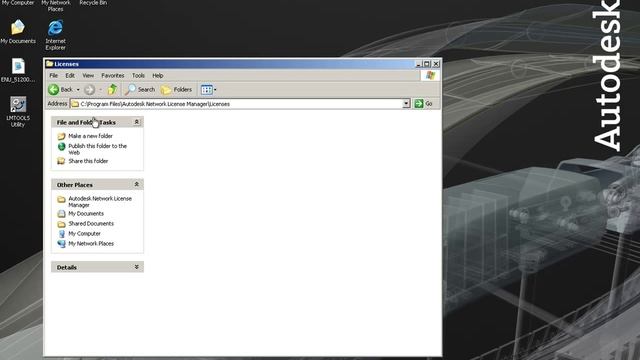Close the Licenses window

click(x=436, y=64)
